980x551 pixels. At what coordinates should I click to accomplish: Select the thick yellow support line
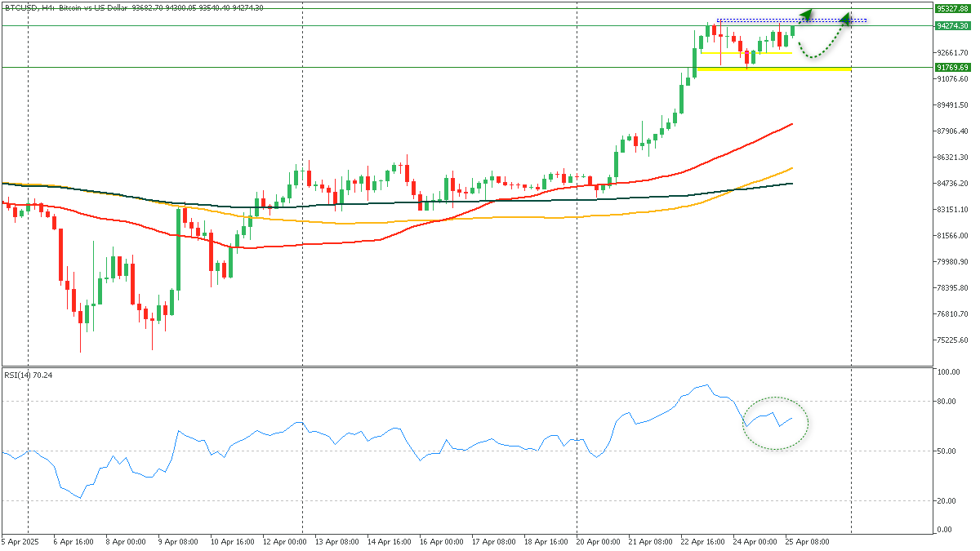click(773, 69)
